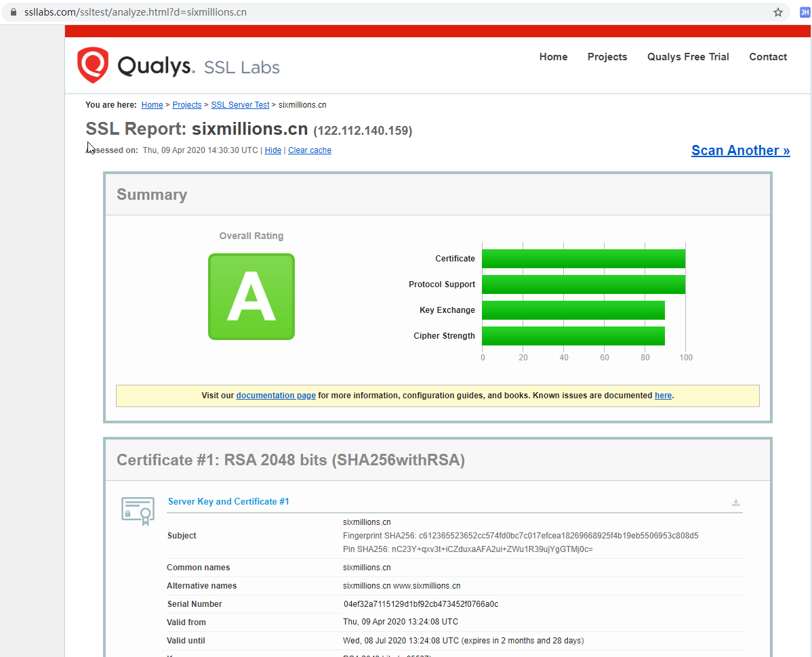
Task: Click the Clear cache link
Action: point(309,150)
